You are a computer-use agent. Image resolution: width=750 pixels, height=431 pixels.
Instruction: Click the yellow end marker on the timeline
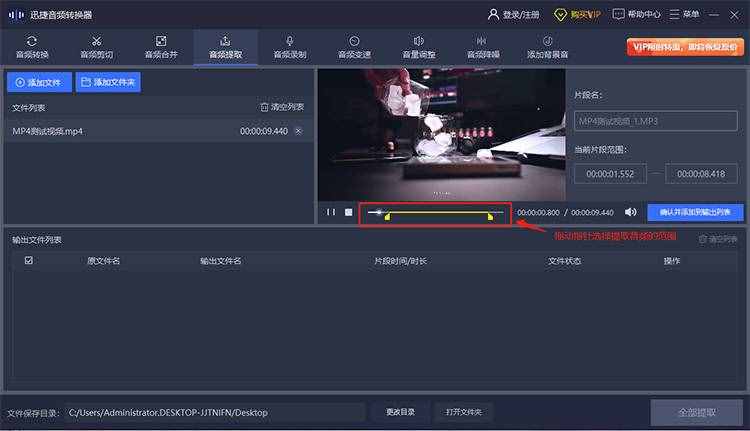point(490,217)
